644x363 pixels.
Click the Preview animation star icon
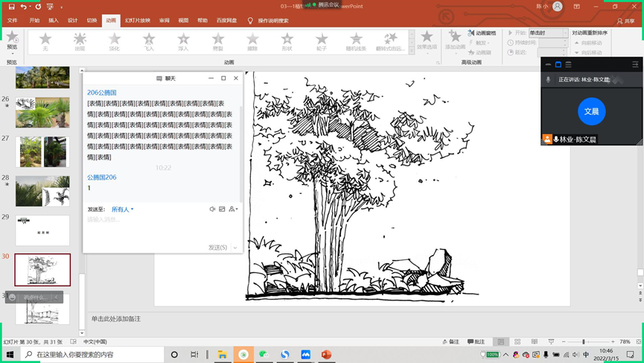[x=12, y=39]
